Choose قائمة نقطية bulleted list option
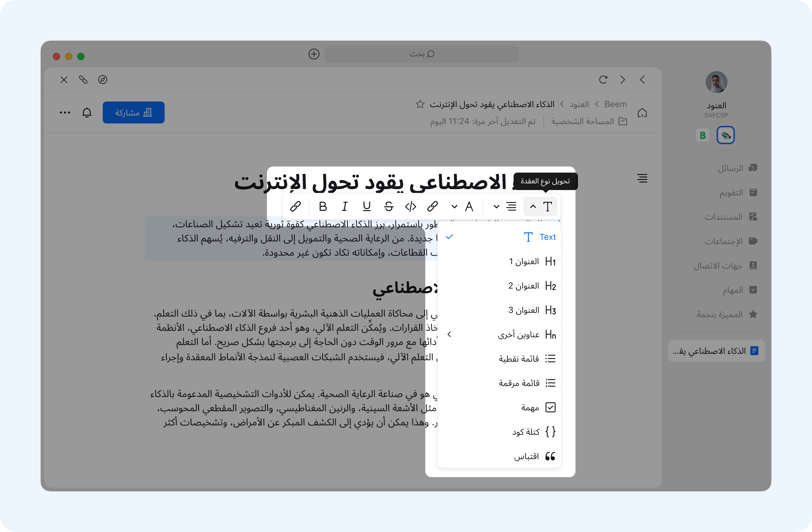The height and width of the screenshot is (532, 812). [519, 359]
